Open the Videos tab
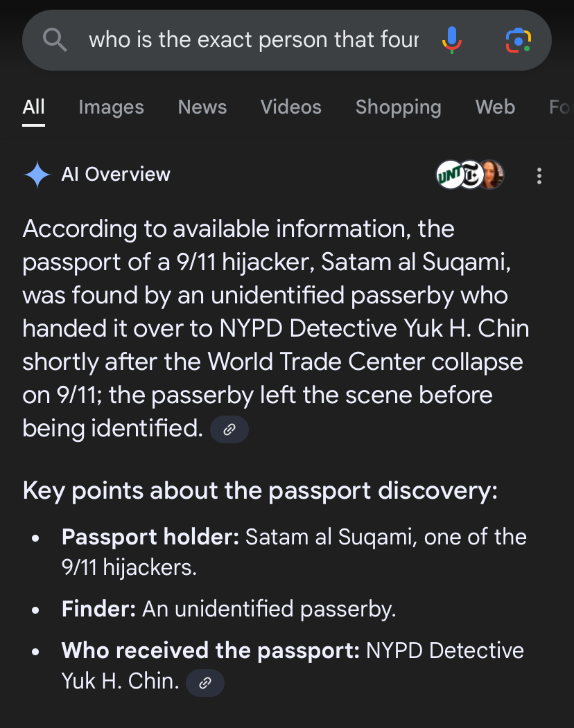 coord(291,107)
